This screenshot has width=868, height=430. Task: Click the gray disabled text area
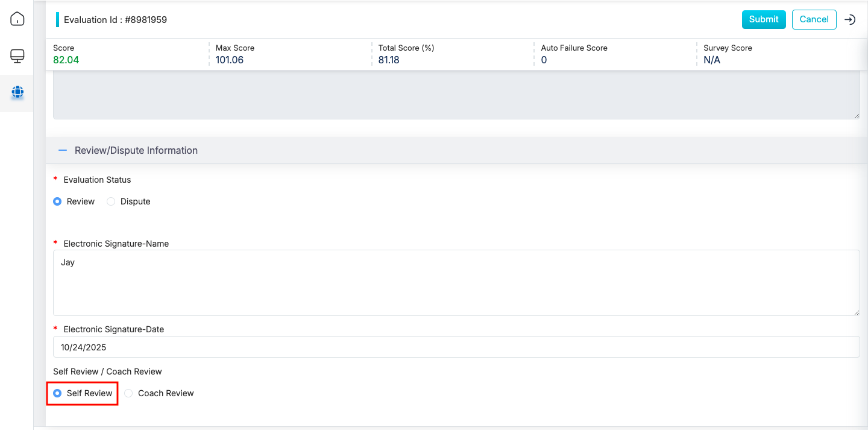456,96
